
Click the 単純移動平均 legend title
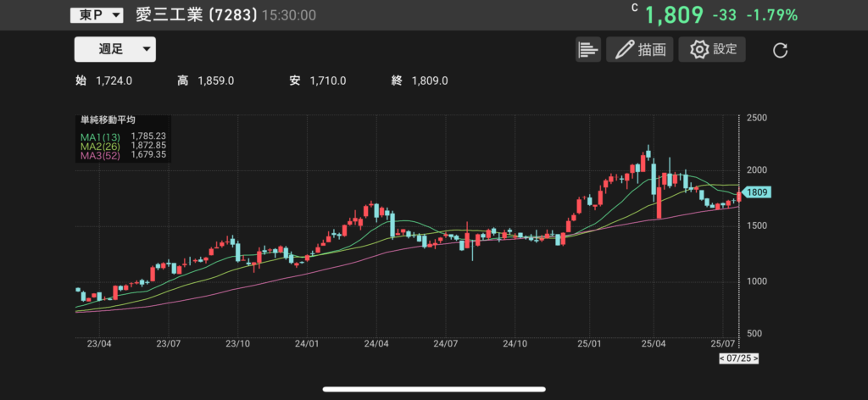pos(108,119)
